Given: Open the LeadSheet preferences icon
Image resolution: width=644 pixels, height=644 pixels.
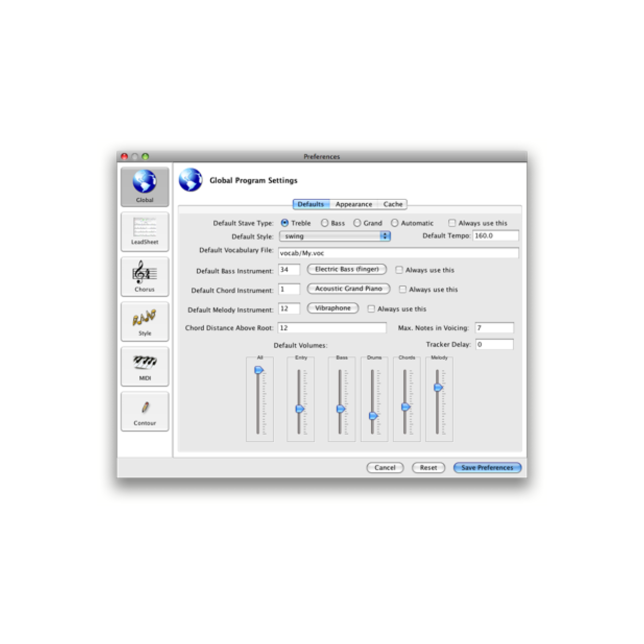Looking at the screenshot, I should [x=144, y=231].
